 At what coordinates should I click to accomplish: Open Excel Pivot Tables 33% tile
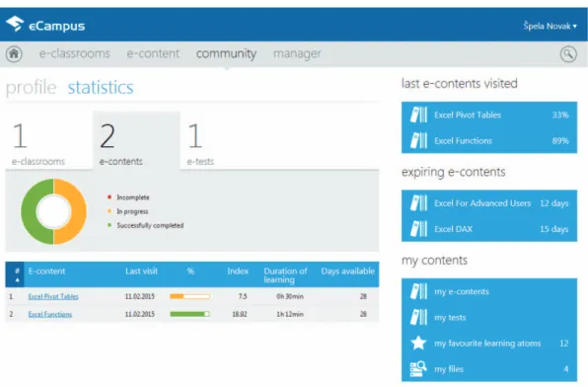(x=489, y=115)
